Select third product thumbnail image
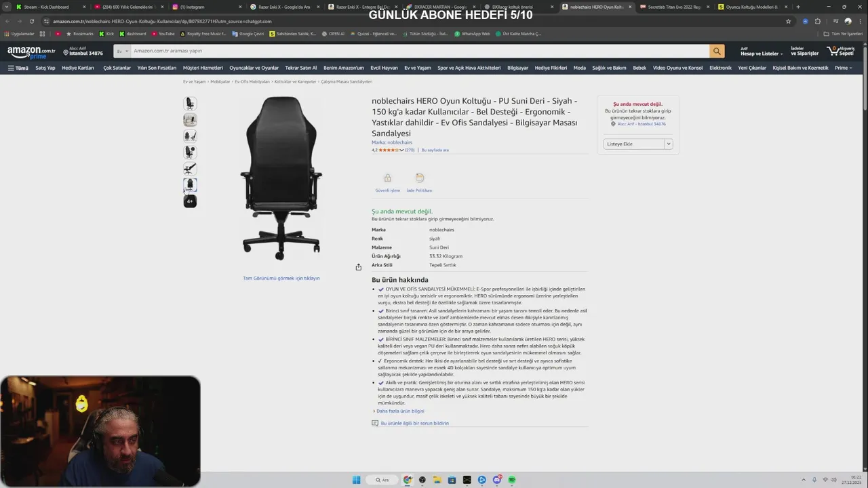868x488 pixels. (190, 136)
